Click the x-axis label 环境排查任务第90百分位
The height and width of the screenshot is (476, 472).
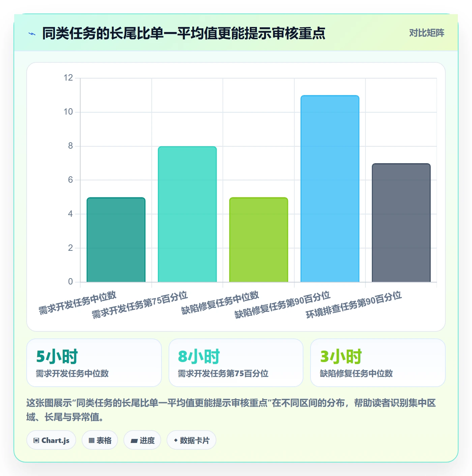point(354,305)
